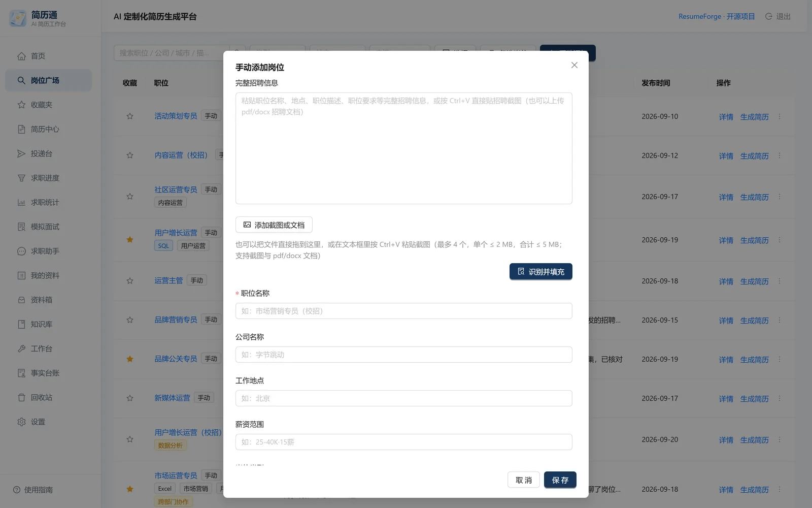
Task: Open the 新媒体运营 job link
Action: pos(172,398)
